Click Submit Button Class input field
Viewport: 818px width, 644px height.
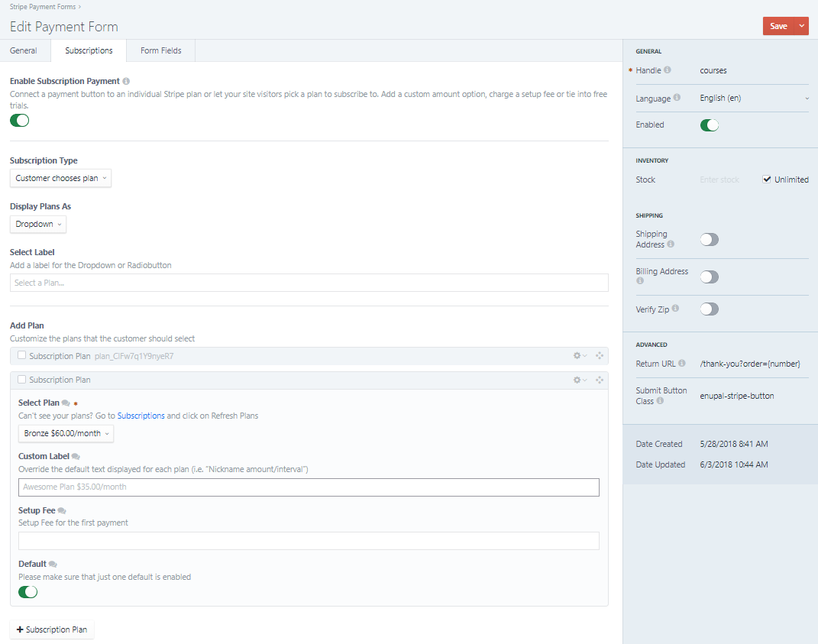tap(754, 396)
